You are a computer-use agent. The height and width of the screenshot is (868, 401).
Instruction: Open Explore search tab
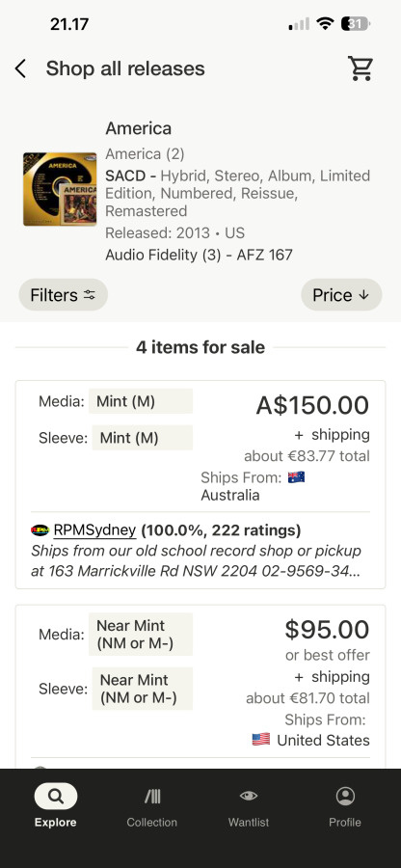coord(55,805)
